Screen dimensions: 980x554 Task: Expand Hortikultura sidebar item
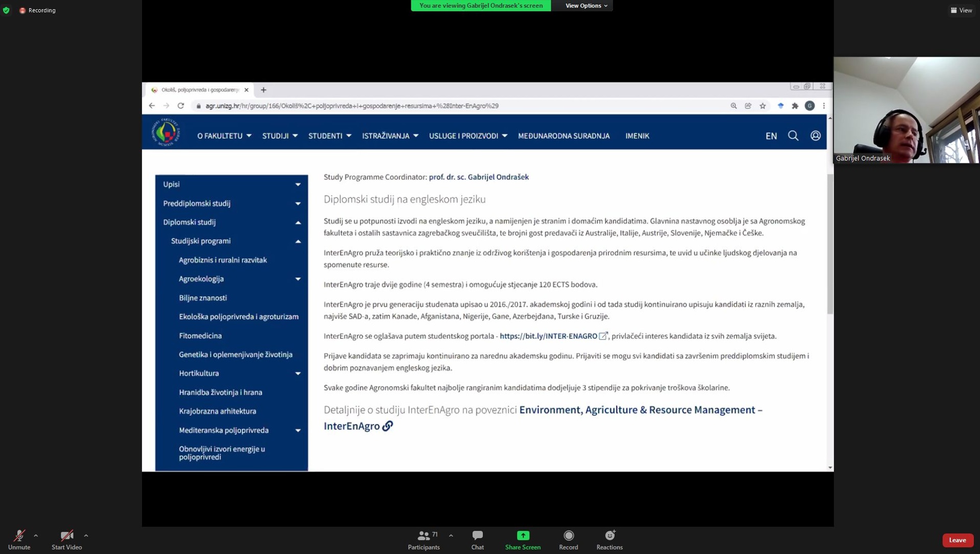pos(298,373)
